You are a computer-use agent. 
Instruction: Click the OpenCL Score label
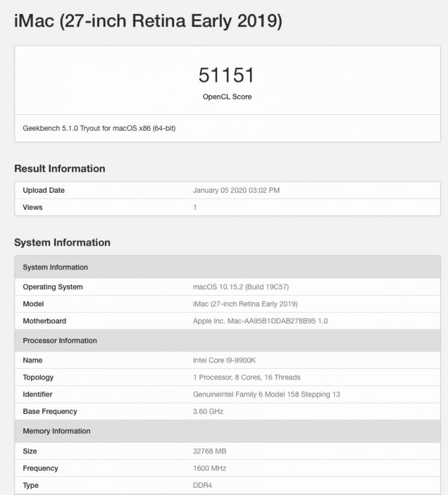(227, 96)
